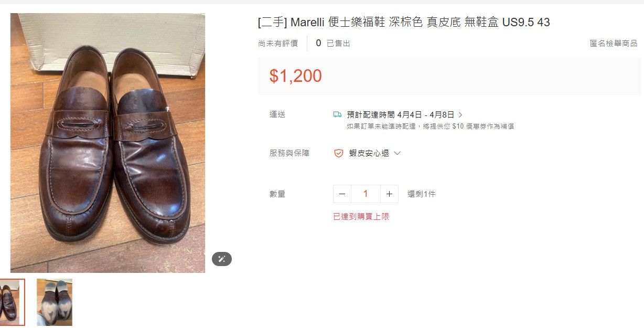Screen dimensions: 644x328
Task: Select the first shoe front-view thumbnail
Action: click(12, 302)
